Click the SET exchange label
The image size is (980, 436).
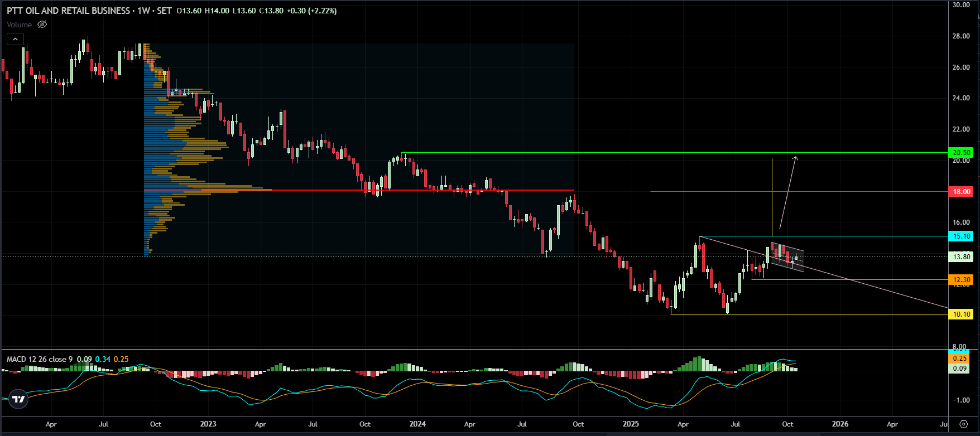pos(165,11)
